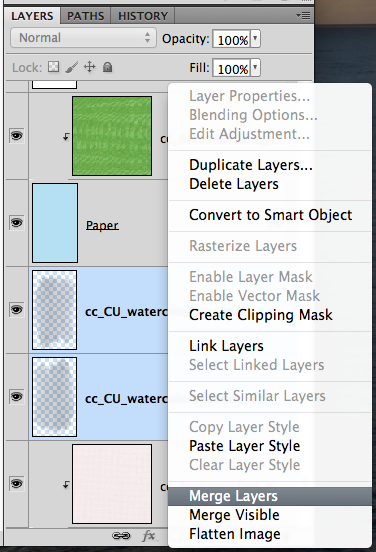Click the link layers chain icon

pyautogui.click(x=121, y=536)
